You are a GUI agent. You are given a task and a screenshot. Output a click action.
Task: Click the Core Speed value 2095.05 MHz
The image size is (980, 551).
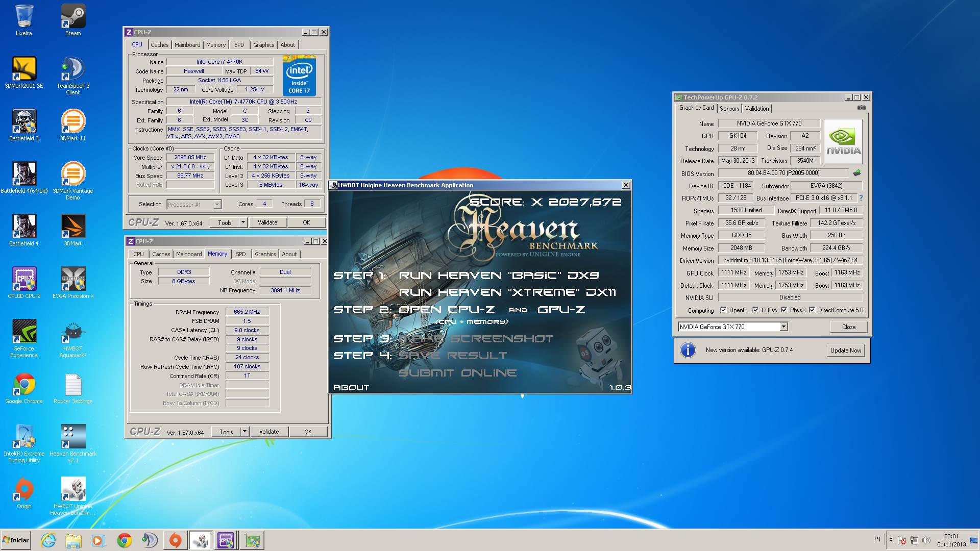[190, 157]
